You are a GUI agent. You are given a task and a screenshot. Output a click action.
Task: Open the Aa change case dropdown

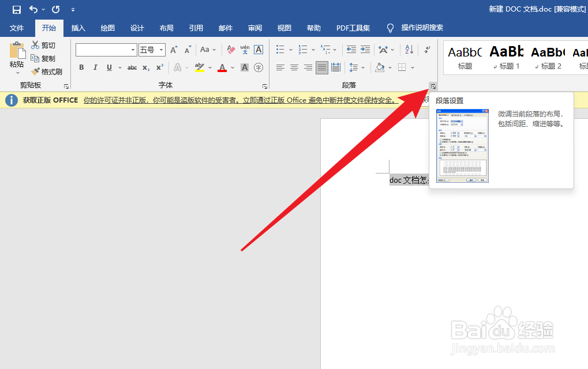208,50
